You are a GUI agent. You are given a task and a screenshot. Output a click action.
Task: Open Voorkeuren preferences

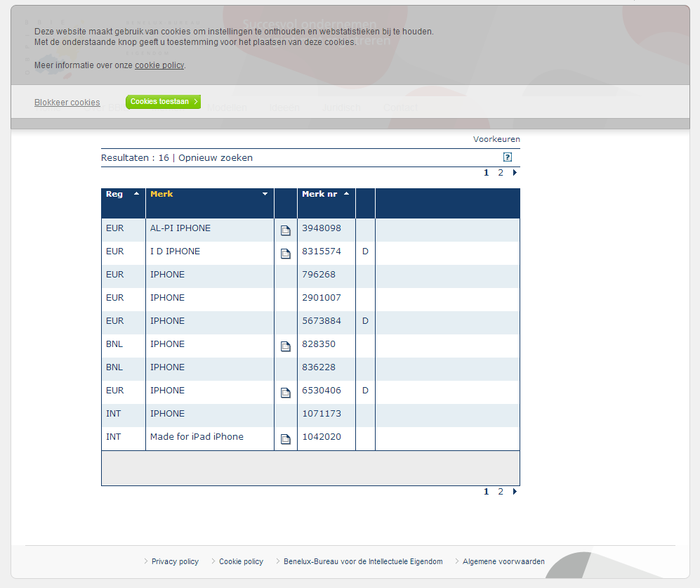point(496,139)
